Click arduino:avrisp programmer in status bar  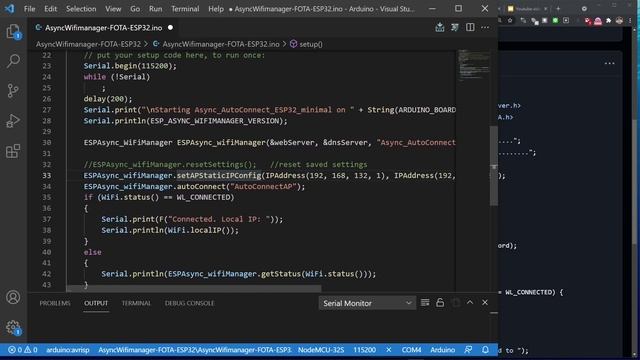pos(68,350)
